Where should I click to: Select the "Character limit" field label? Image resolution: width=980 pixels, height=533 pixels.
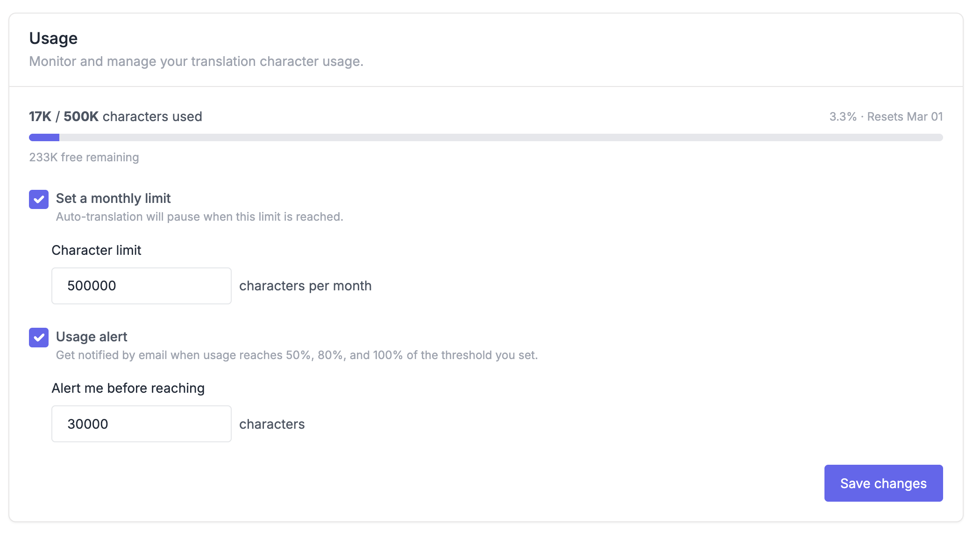click(96, 250)
